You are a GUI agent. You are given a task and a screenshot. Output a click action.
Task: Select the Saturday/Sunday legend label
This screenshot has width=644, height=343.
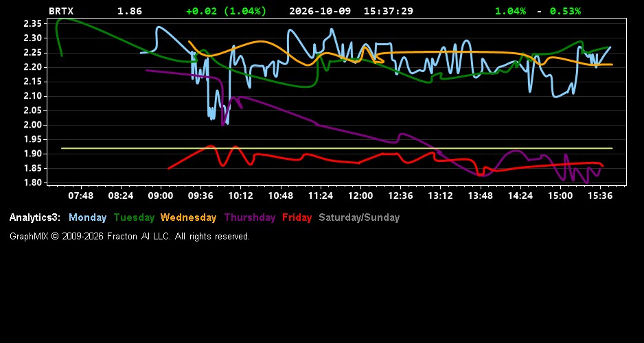[359, 218]
